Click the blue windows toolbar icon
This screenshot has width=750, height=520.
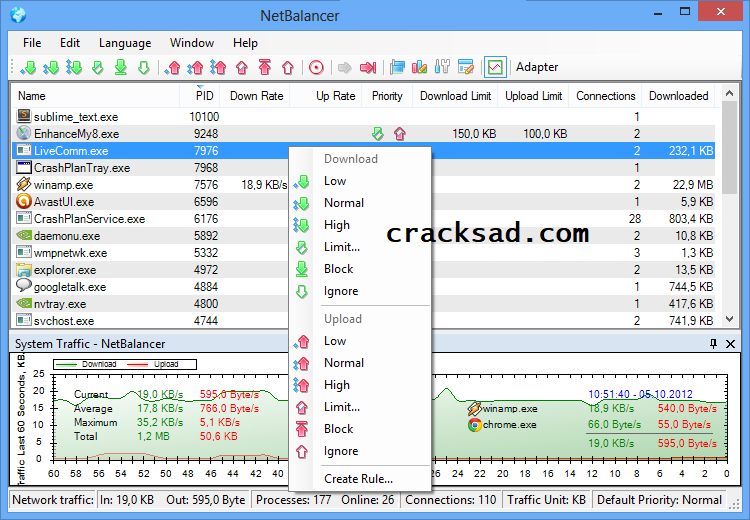point(397,67)
